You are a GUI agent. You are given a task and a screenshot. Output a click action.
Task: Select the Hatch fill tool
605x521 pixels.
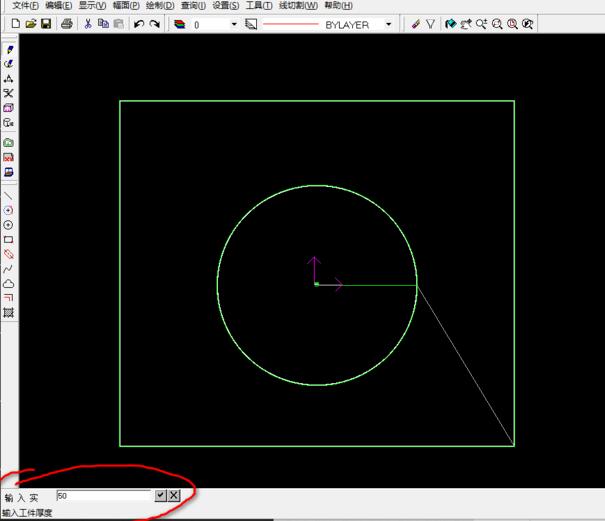[9, 313]
